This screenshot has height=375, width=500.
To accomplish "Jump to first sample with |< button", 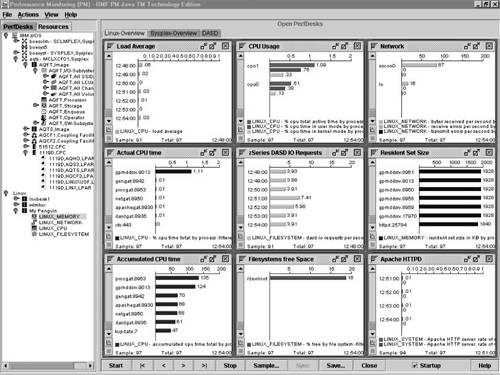I will [142, 366].
